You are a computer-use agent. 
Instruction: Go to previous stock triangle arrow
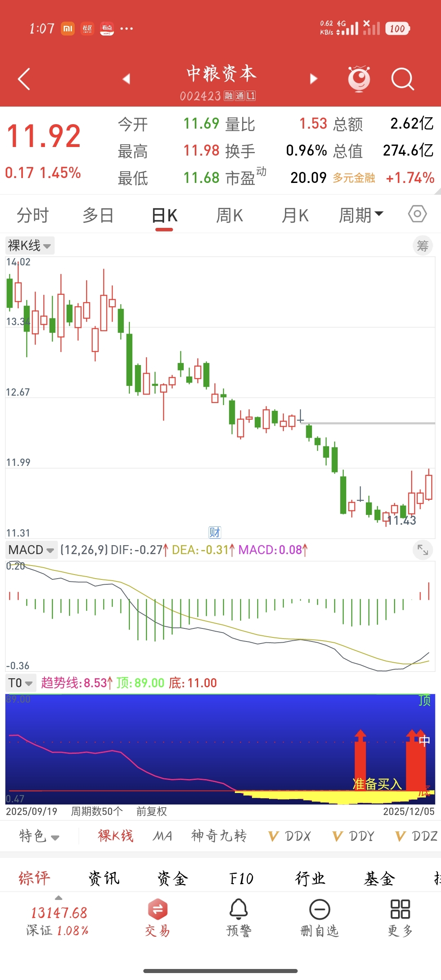[x=127, y=79]
